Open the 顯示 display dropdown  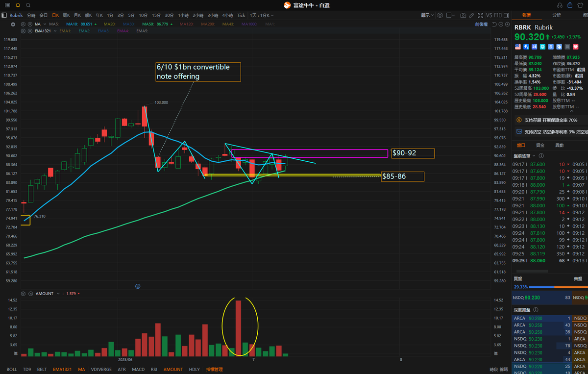(428, 15)
